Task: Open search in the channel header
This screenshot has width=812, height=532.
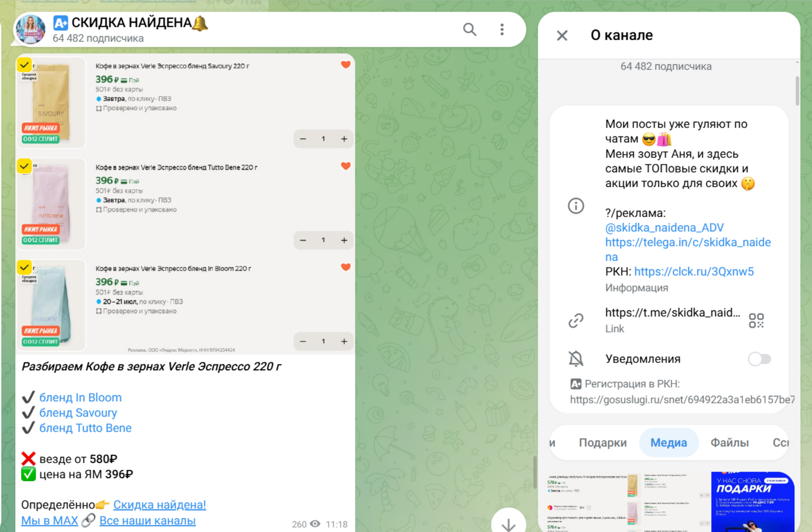Action: 470,29
